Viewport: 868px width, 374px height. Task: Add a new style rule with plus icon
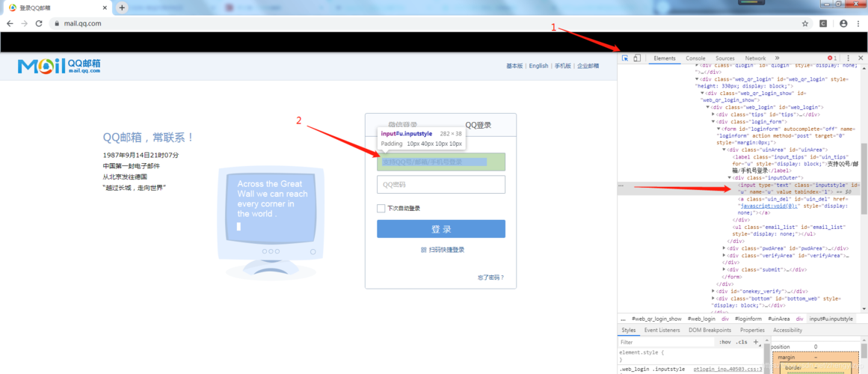(x=756, y=342)
